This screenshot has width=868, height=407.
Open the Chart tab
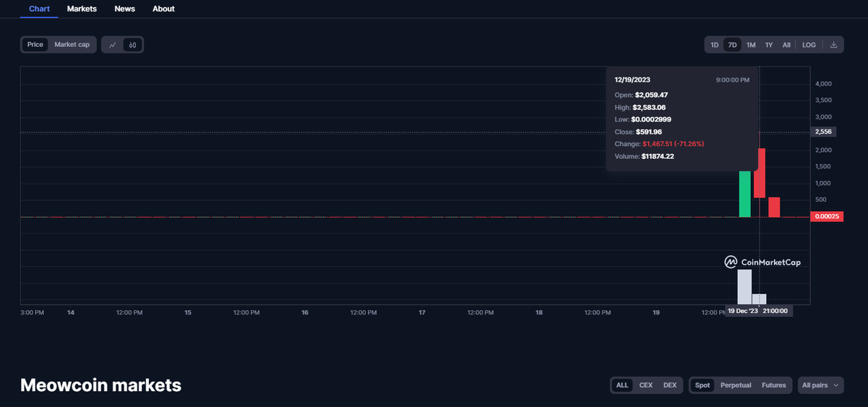coord(39,9)
